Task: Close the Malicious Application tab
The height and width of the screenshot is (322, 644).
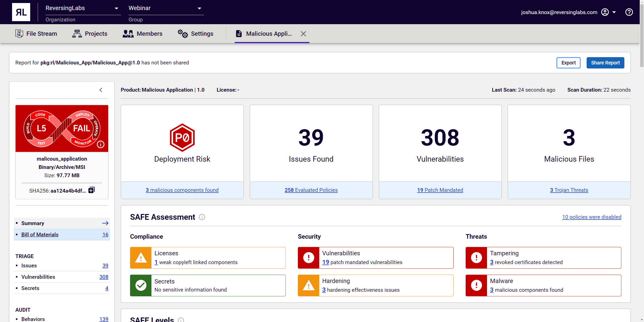Action: pyautogui.click(x=303, y=34)
